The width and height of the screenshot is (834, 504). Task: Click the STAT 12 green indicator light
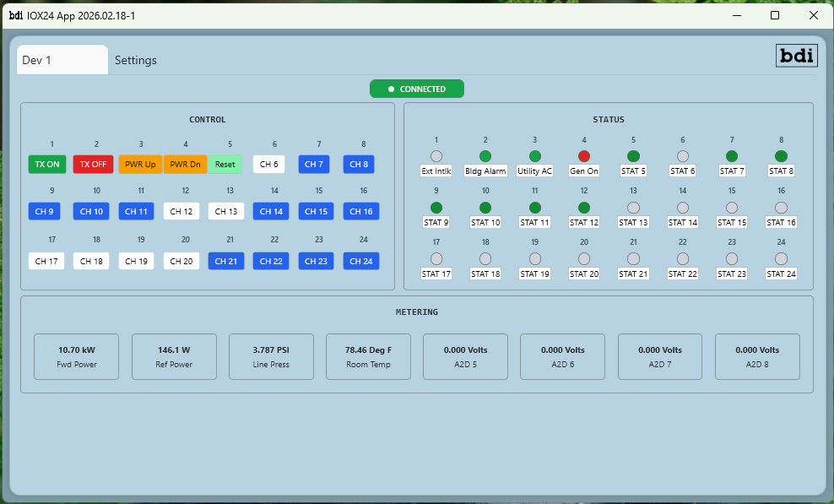(584, 208)
